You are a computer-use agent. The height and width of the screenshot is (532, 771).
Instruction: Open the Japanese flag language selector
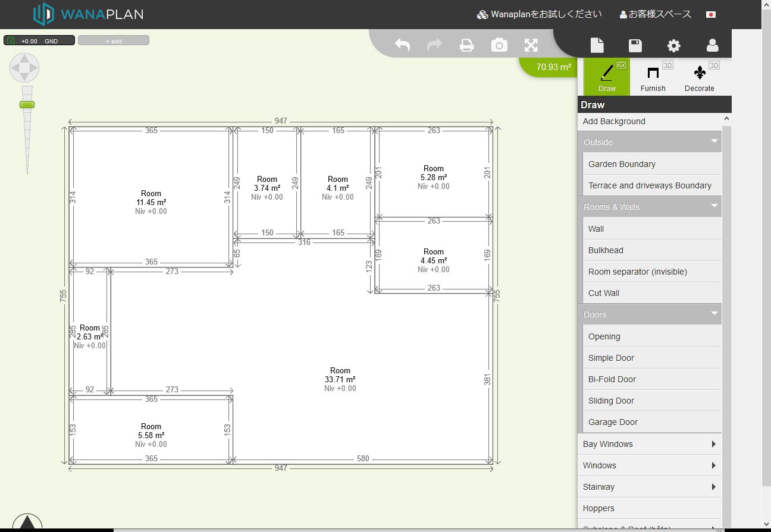coord(710,14)
